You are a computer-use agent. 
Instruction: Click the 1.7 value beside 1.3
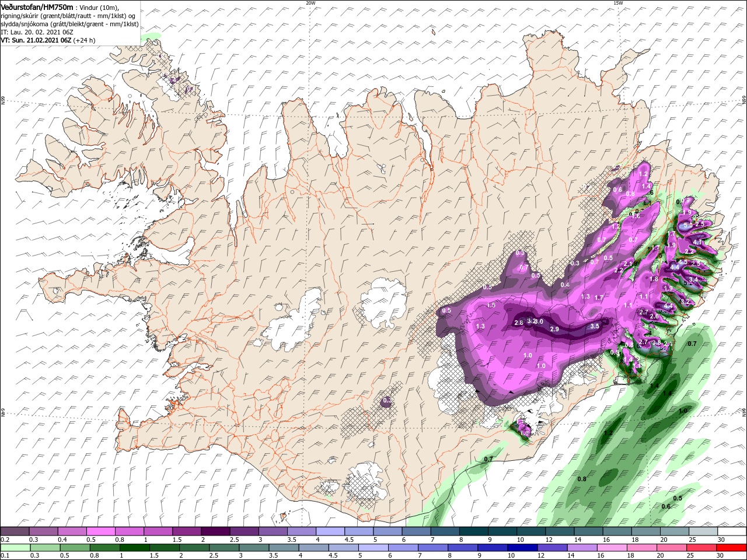[x=599, y=298]
